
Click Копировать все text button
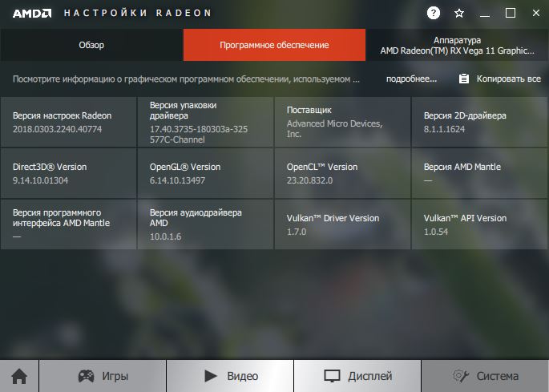tap(509, 79)
